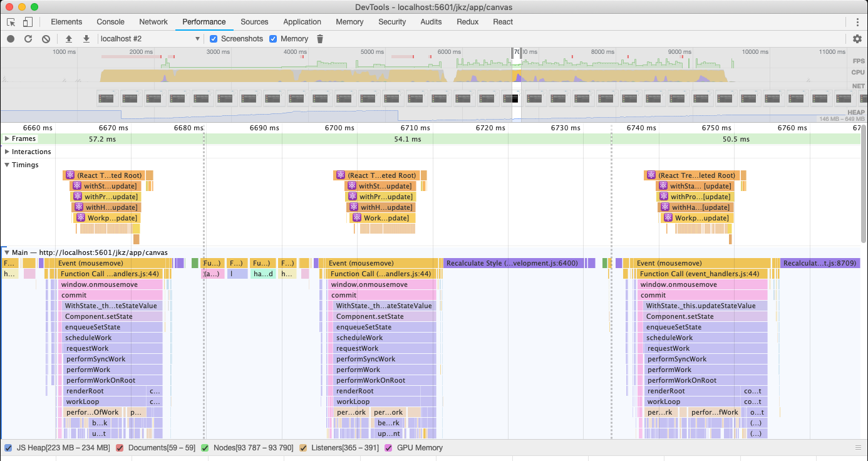This screenshot has width=868, height=461.
Task: Load a profile with the upload arrow
Action: pos(69,39)
